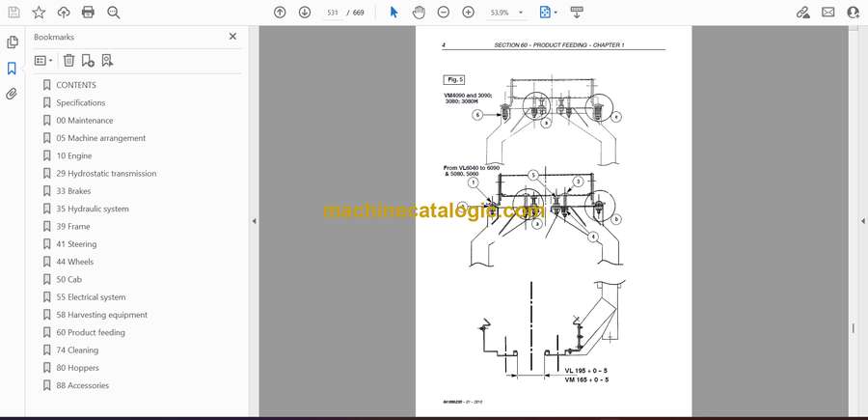The height and width of the screenshot is (420, 868).
Task: Select the 74 Cleaning bookmark
Action: (77, 350)
